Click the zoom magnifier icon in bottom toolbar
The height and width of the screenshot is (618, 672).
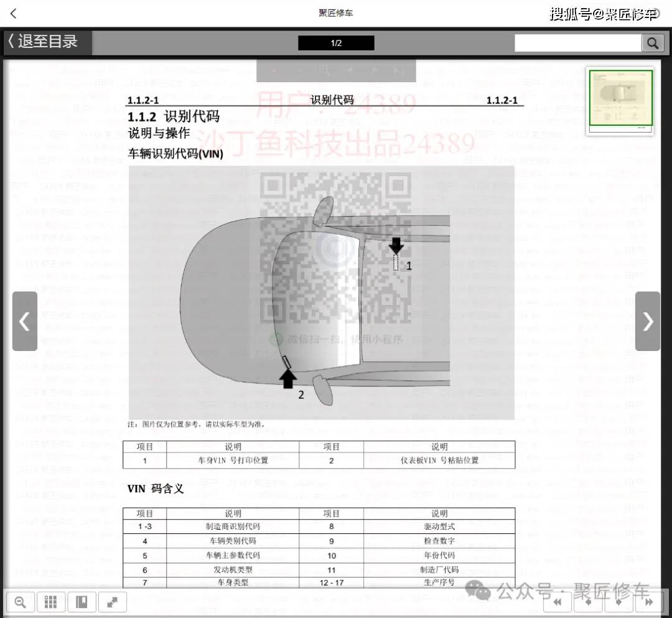pyautogui.click(x=20, y=602)
